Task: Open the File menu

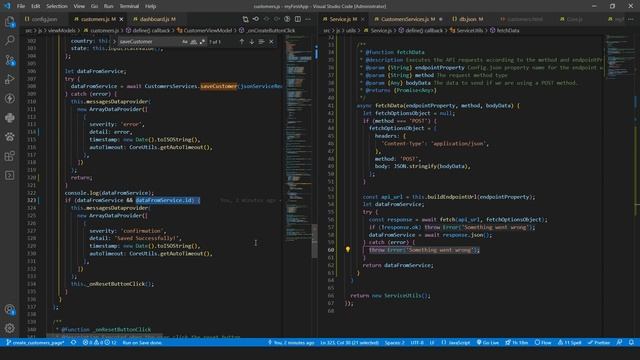Action: pyautogui.click(x=21, y=6)
